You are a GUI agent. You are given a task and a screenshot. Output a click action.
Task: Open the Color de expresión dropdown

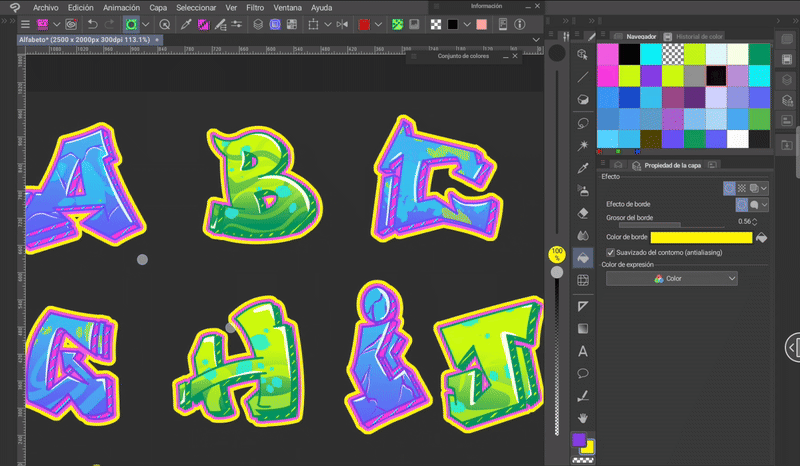[672, 279]
